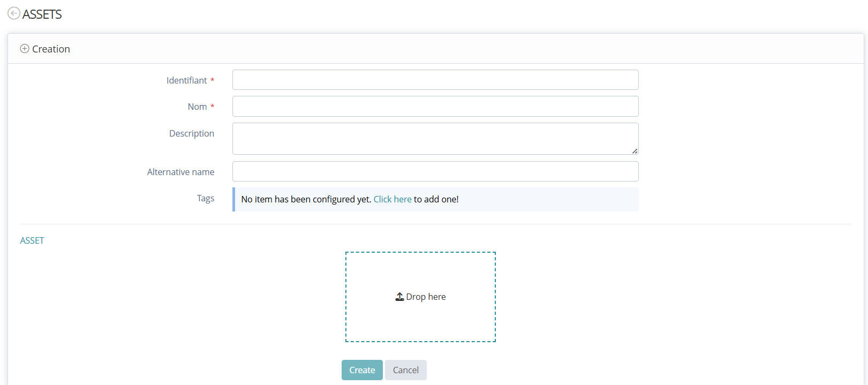Follow the "Click here" link to add tags
The height and width of the screenshot is (385, 868).
(x=393, y=199)
